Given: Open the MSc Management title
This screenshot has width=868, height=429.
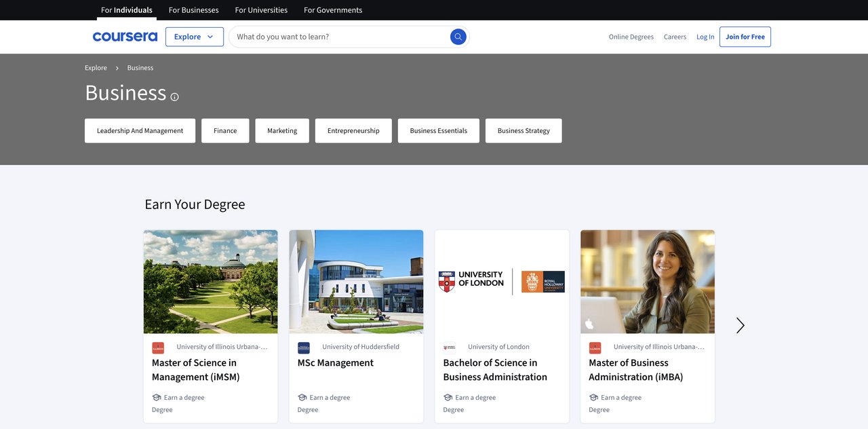Looking at the screenshot, I should click(336, 363).
